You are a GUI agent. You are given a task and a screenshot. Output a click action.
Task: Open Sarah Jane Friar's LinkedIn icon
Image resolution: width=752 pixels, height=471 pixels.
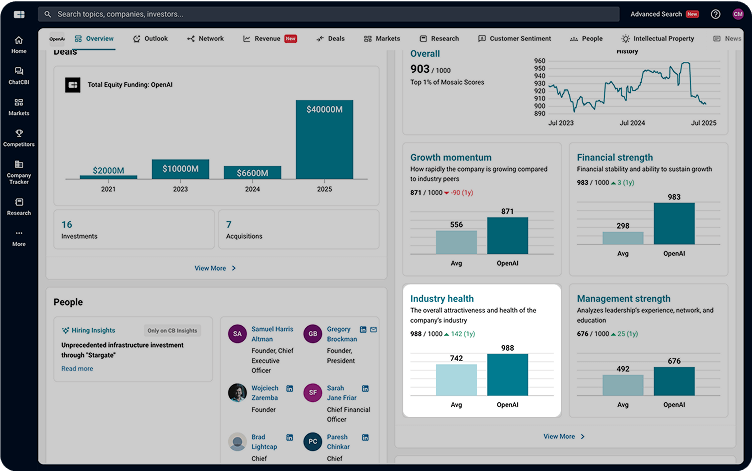click(x=364, y=388)
